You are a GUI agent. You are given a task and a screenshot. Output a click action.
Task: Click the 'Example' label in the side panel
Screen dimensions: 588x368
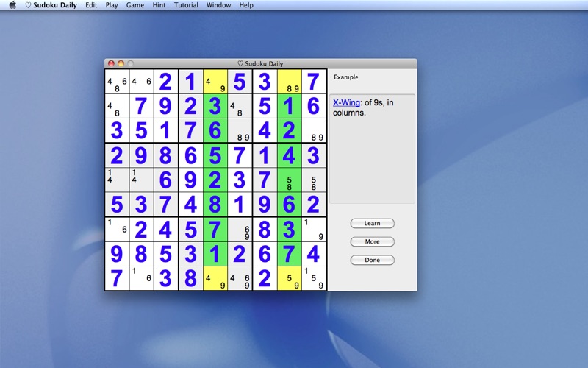(x=345, y=77)
